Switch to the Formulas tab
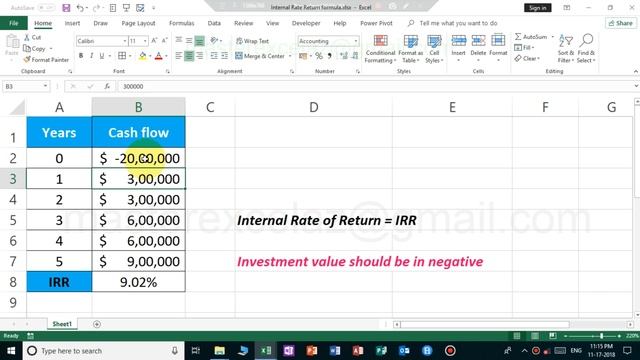640x360 pixels. click(x=182, y=23)
